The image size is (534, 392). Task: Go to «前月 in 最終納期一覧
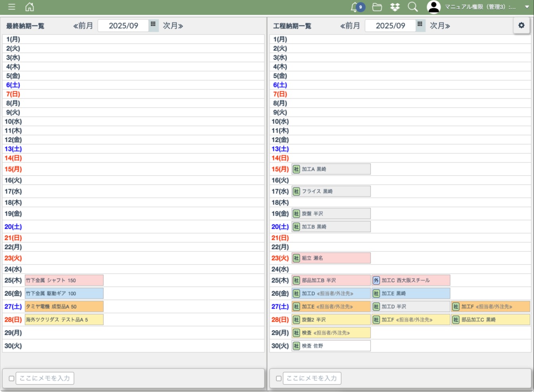coord(83,26)
